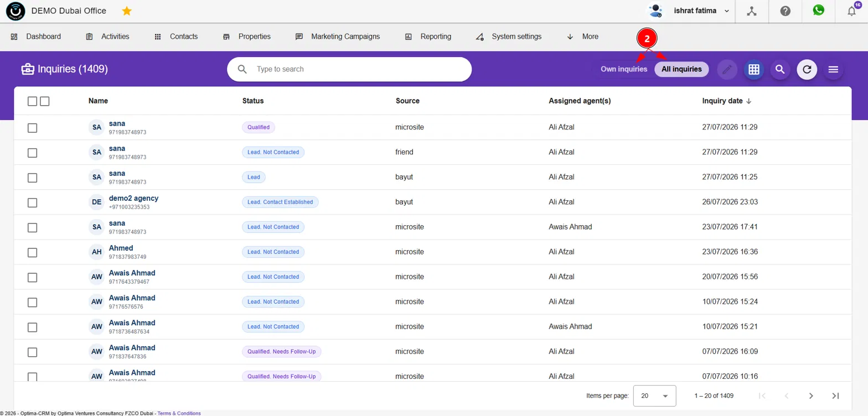868x416 pixels.
Task: Open the demo2 agency inquiry name
Action: (133, 198)
